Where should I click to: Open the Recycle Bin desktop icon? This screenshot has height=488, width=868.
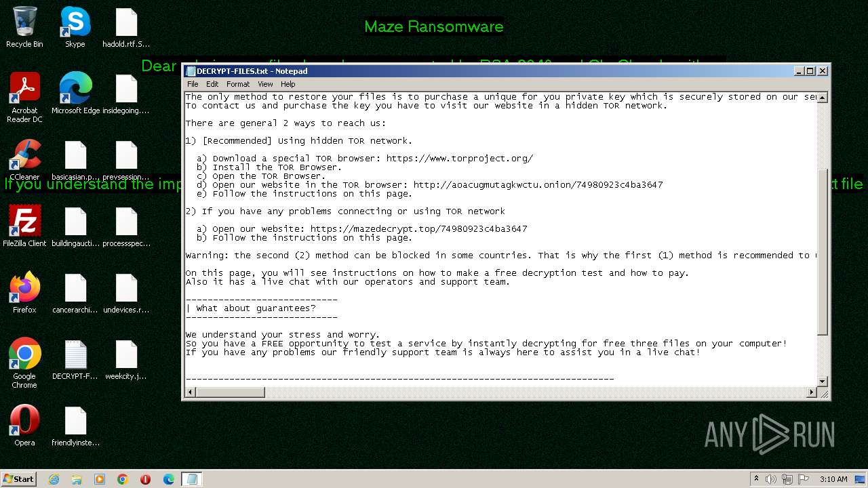24,27
